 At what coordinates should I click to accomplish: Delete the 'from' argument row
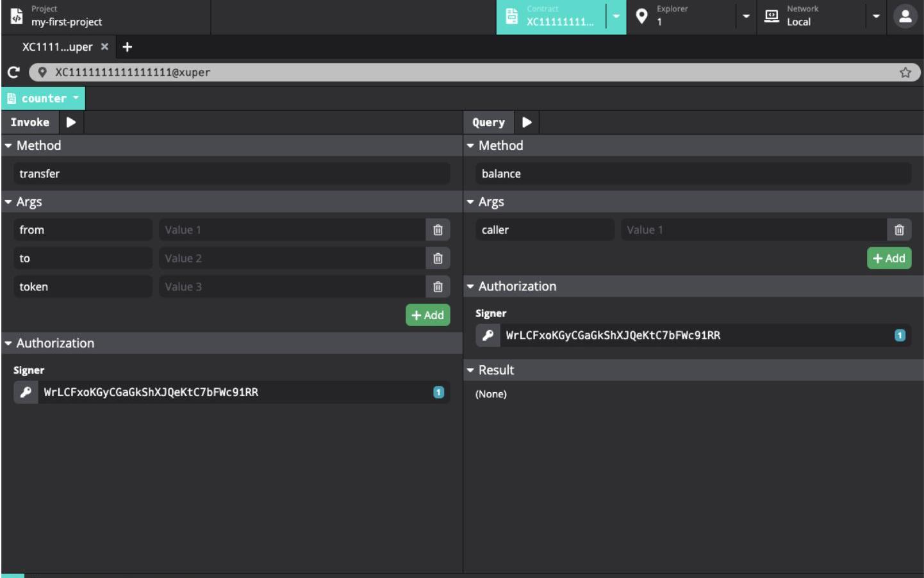pyautogui.click(x=438, y=230)
